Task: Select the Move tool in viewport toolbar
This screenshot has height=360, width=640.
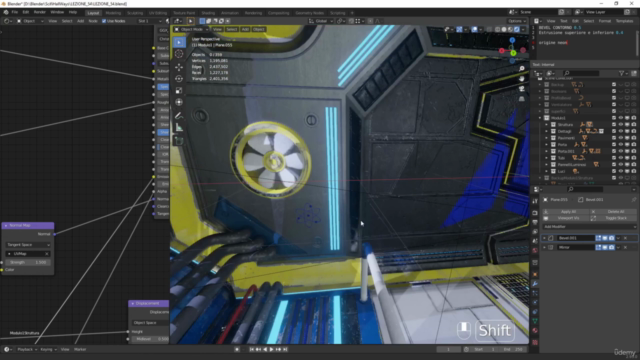Action: (x=179, y=67)
